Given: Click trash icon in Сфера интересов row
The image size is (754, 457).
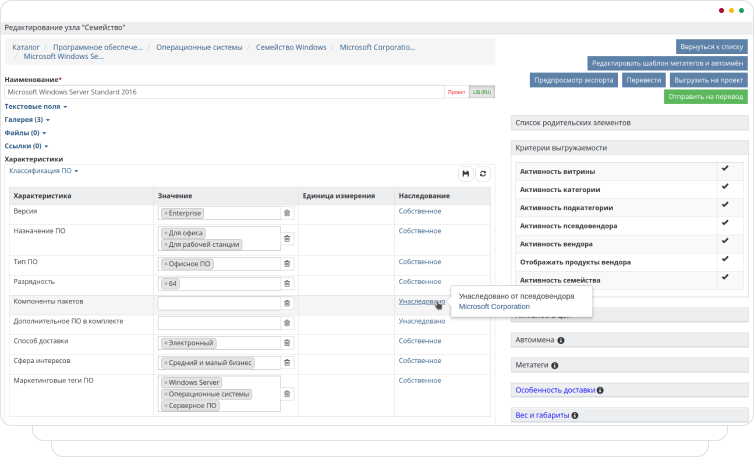Looking at the screenshot, I should pos(287,362).
